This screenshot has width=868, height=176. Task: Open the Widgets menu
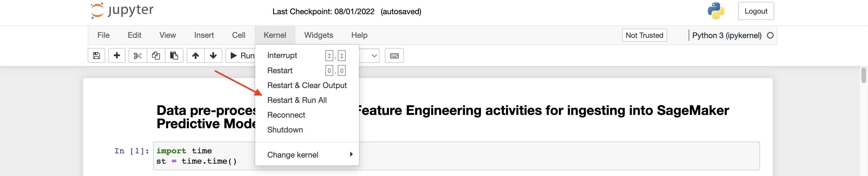318,35
